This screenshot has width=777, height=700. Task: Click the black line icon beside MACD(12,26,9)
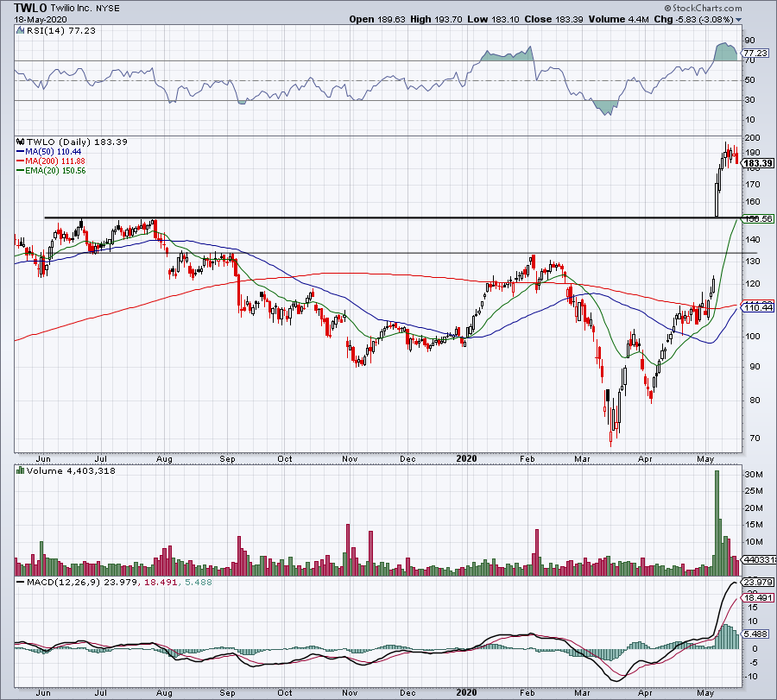[x=21, y=582]
